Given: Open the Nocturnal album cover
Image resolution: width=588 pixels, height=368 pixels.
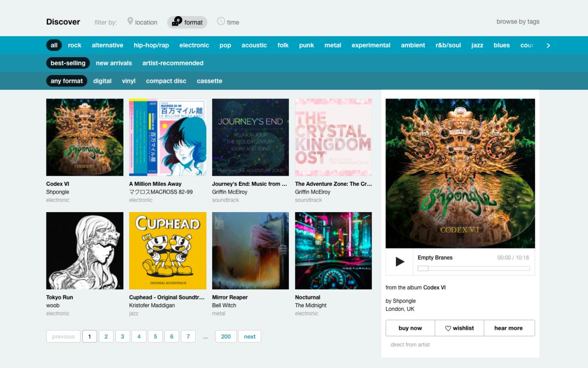Looking at the screenshot, I should 334,251.
